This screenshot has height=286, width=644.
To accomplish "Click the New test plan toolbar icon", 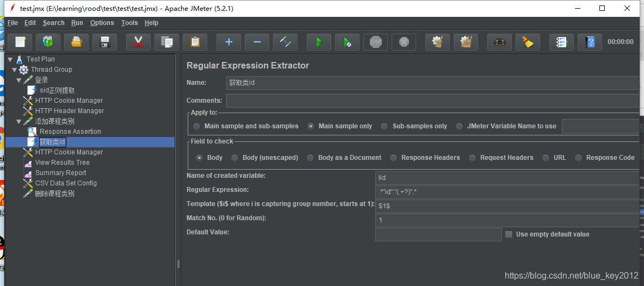I will pyautogui.click(x=20, y=42).
